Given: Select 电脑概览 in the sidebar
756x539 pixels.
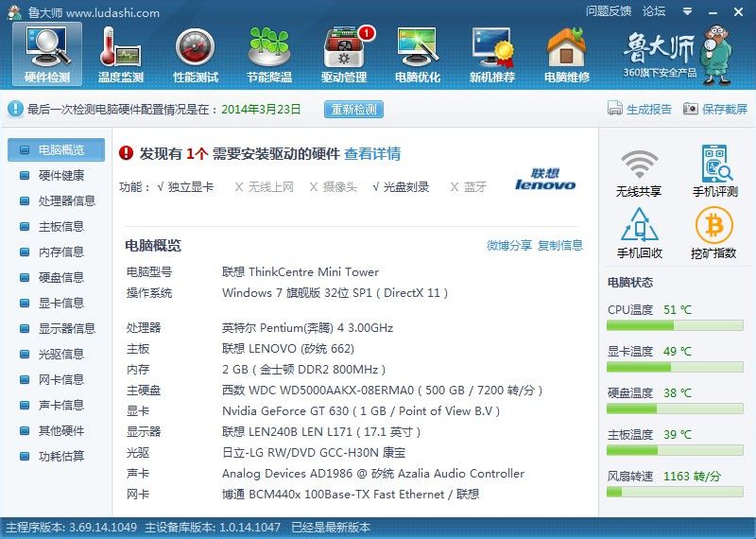Looking at the screenshot, I should [56, 149].
